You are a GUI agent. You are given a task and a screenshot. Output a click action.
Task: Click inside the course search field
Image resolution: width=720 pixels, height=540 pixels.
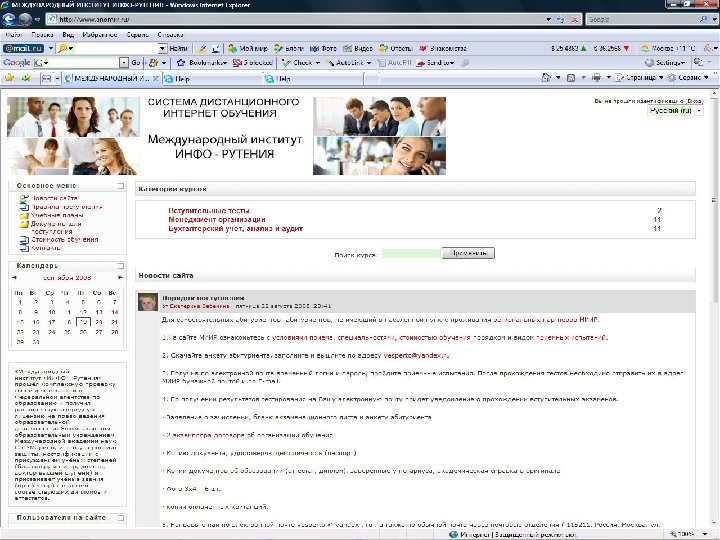pyautogui.click(x=411, y=253)
